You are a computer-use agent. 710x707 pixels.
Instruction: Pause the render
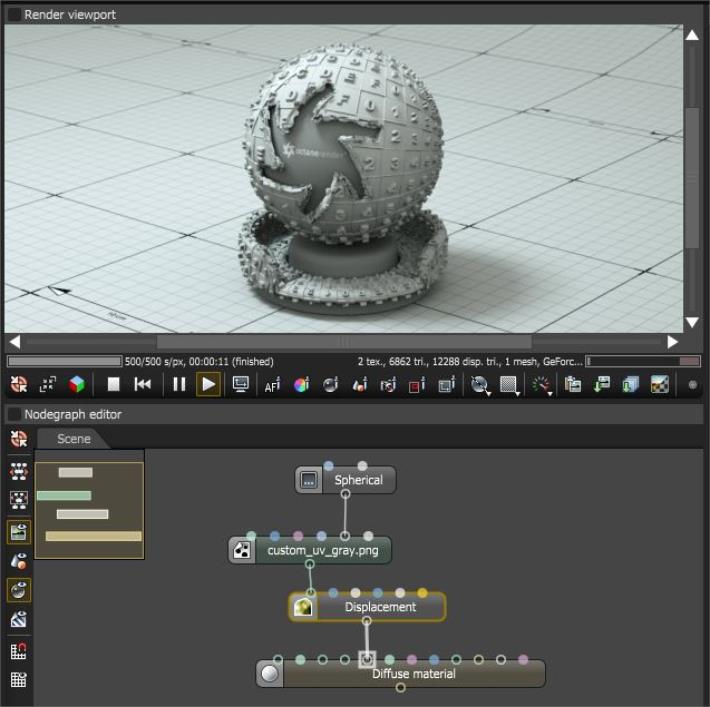(x=179, y=385)
